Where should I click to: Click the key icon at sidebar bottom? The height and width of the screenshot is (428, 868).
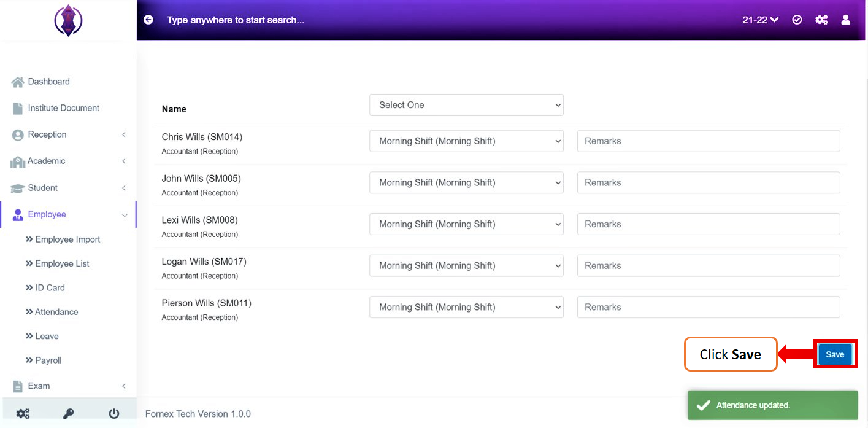[x=68, y=413]
